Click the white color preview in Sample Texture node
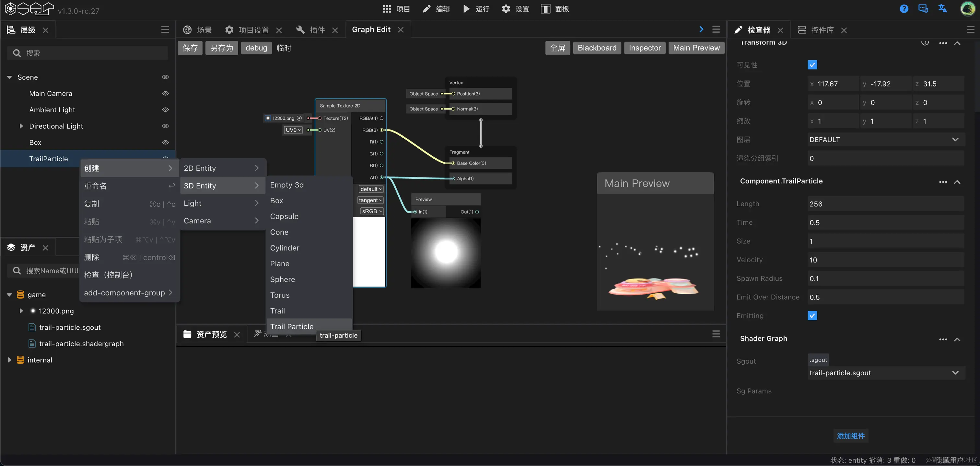Screen dimensions: 980x466 coord(369,252)
